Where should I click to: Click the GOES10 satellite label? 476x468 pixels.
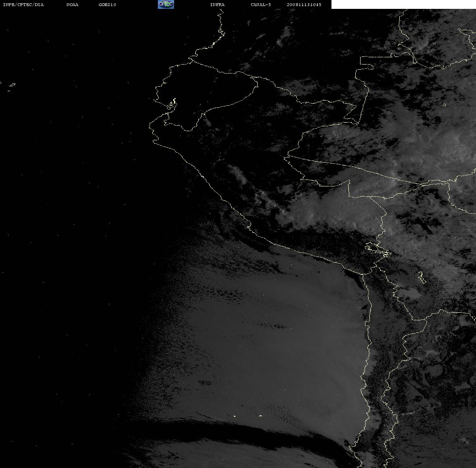pos(107,4)
